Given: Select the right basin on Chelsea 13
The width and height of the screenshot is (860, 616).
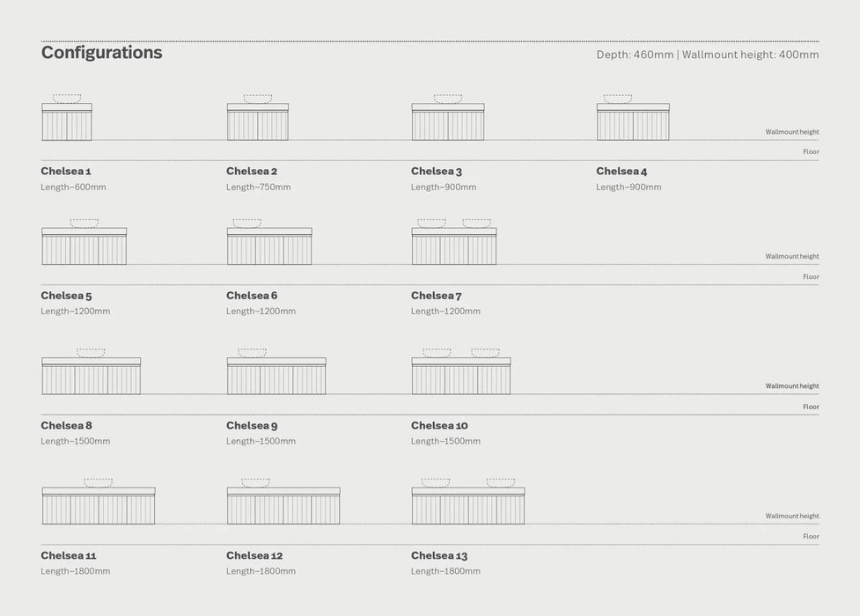Looking at the screenshot, I should tap(501, 483).
